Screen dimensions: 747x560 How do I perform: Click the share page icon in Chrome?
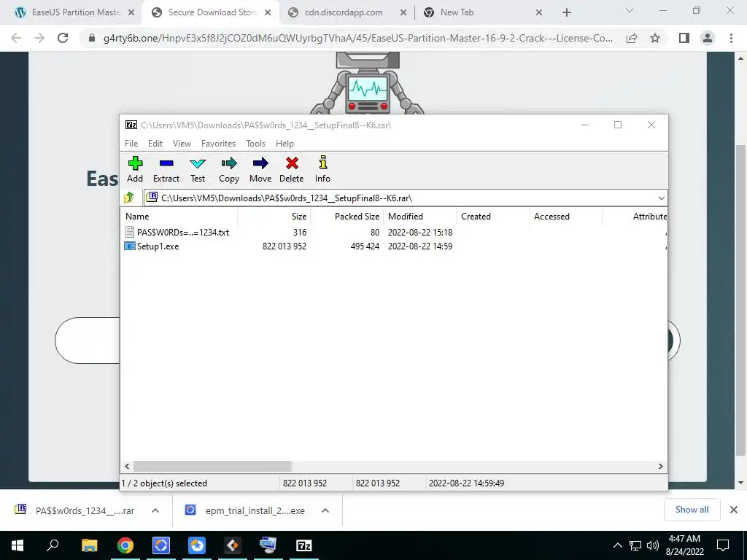point(632,38)
